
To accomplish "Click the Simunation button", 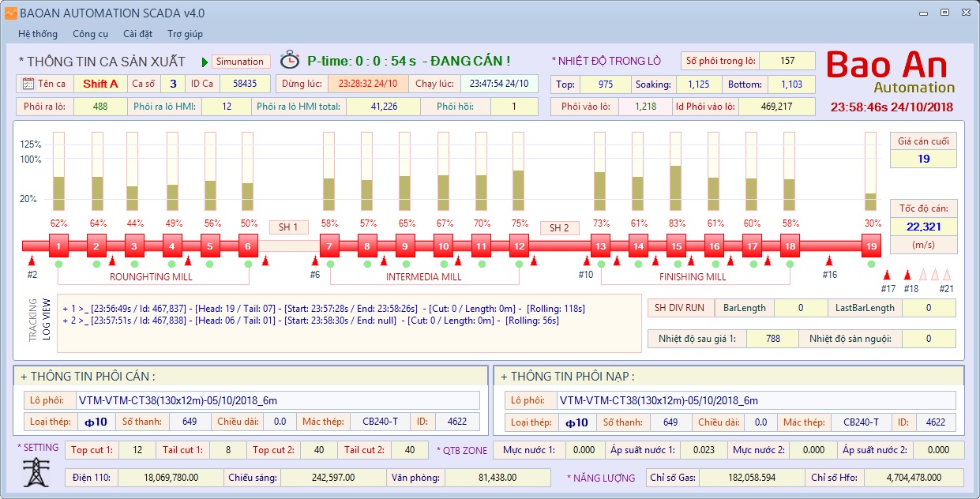I will click(240, 62).
